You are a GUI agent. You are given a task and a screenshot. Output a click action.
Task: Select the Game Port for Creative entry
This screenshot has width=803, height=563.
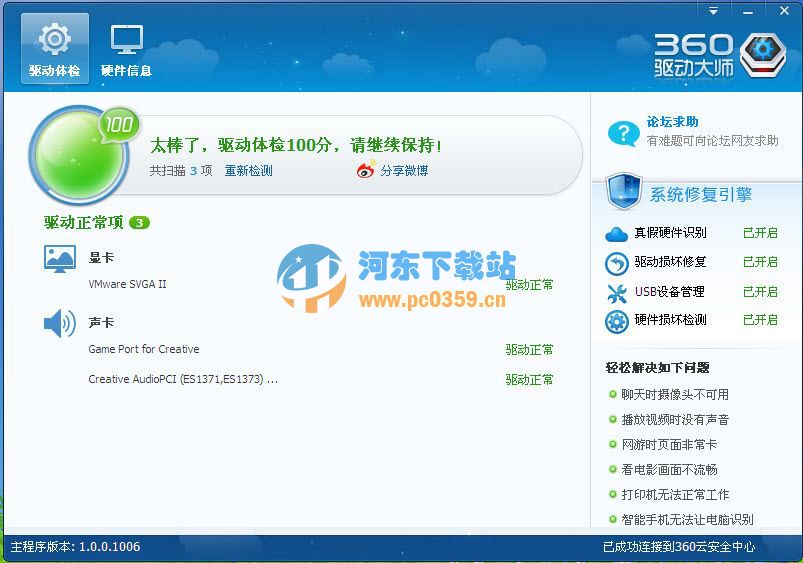[x=144, y=349]
